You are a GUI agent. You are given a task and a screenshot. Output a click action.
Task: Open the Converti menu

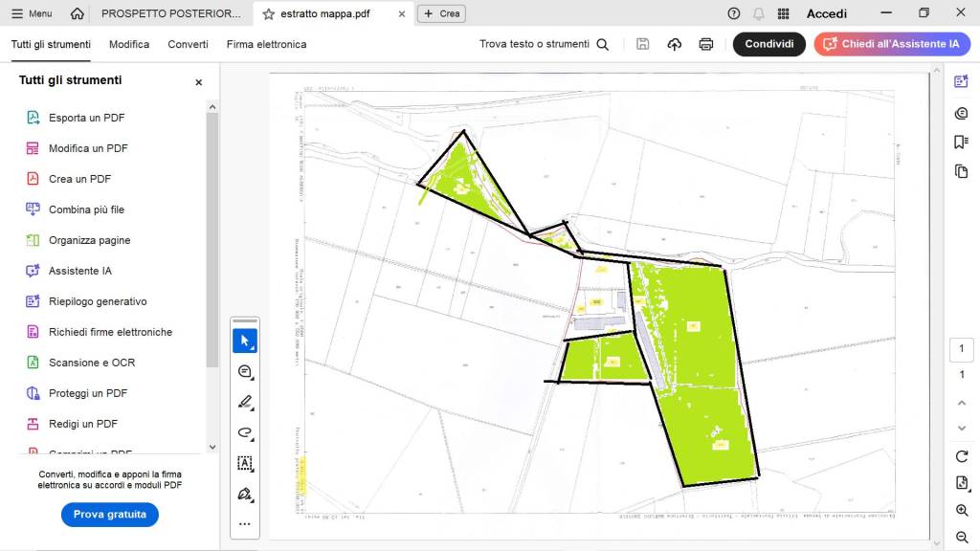tap(188, 44)
